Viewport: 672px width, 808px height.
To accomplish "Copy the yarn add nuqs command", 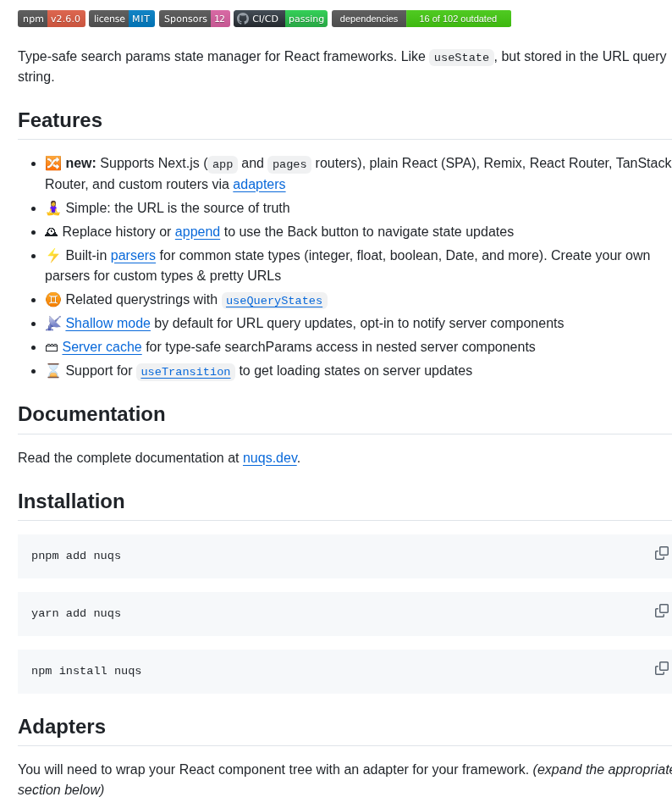I will (x=661, y=612).
